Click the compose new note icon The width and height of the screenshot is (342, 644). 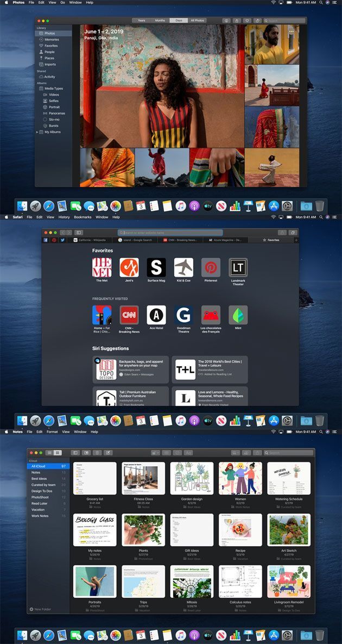pos(109,452)
